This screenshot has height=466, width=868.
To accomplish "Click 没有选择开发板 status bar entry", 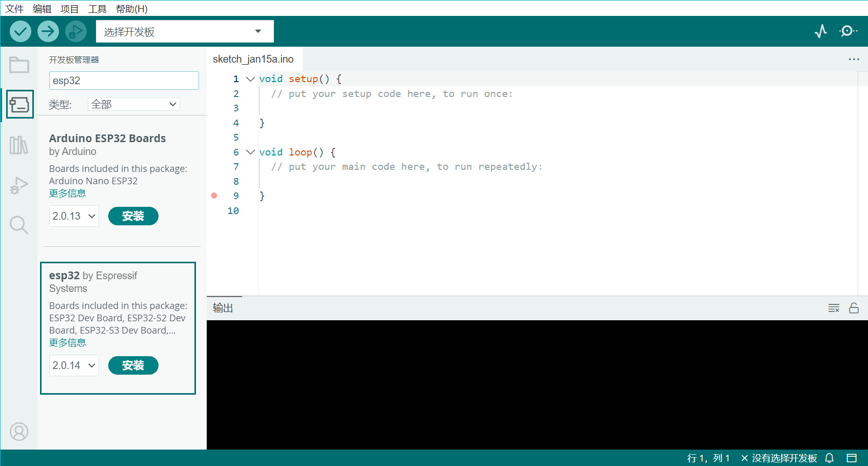I will pyautogui.click(x=779, y=458).
